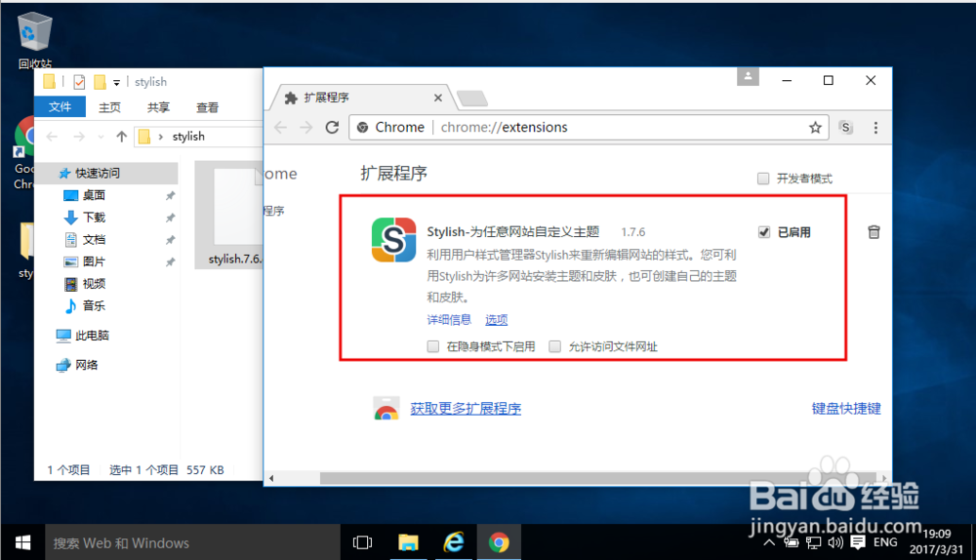The image size is (976, 560).
Task: Open the Action Center notifications icon
Action: click(858, 542)
